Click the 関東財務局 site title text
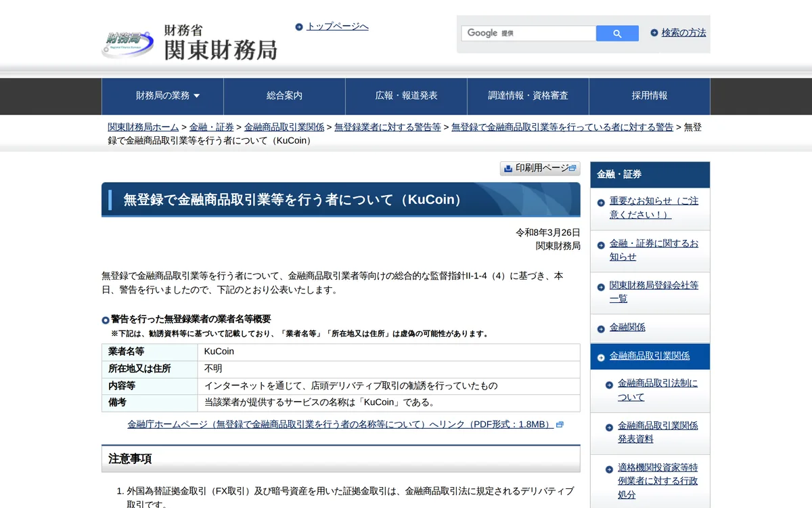The height and width of the screenshot is (508, 812). click(221, 50)
